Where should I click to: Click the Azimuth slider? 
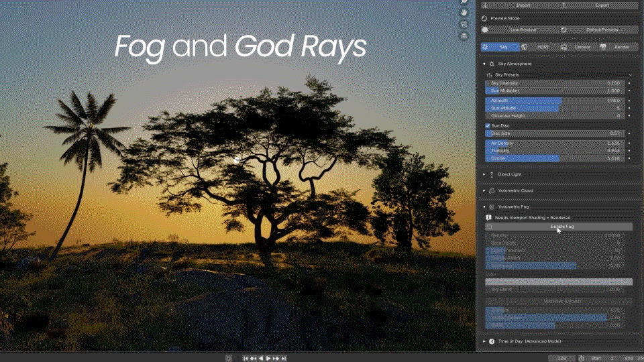point(555,101)
